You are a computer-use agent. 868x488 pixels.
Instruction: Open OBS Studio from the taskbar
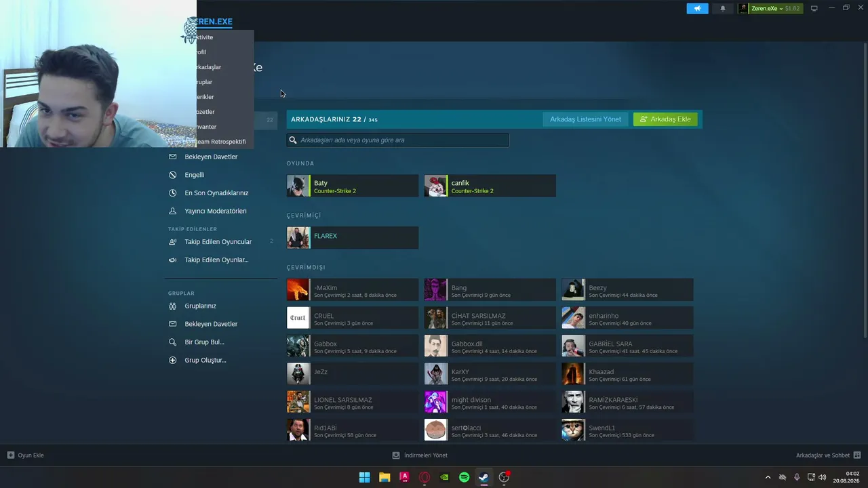pyautogui.click(x=504, y=477)
